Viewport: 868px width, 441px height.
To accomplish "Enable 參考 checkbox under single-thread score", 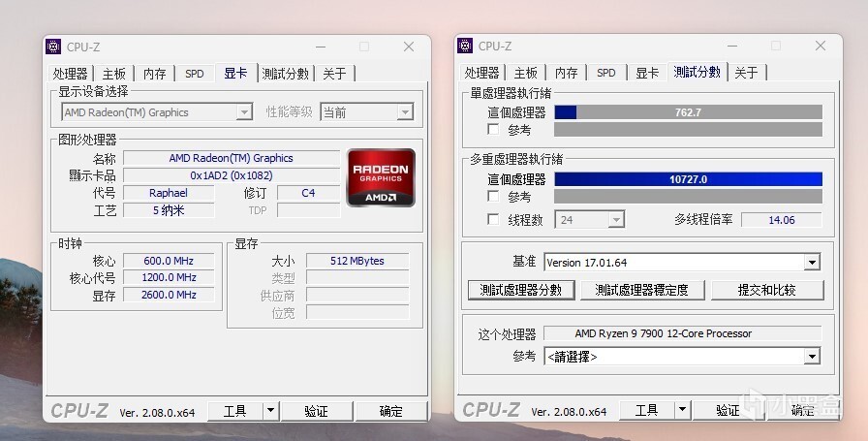I will [x=493, y=130].
